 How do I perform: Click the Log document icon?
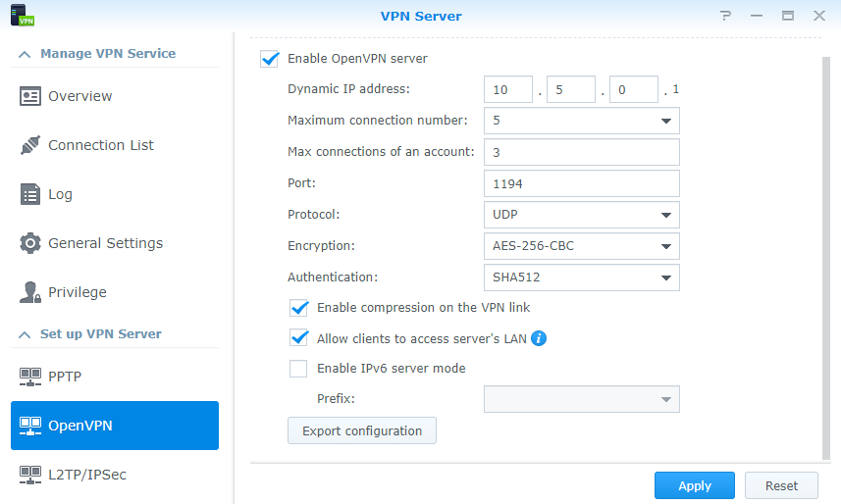(x=30, y=194)
